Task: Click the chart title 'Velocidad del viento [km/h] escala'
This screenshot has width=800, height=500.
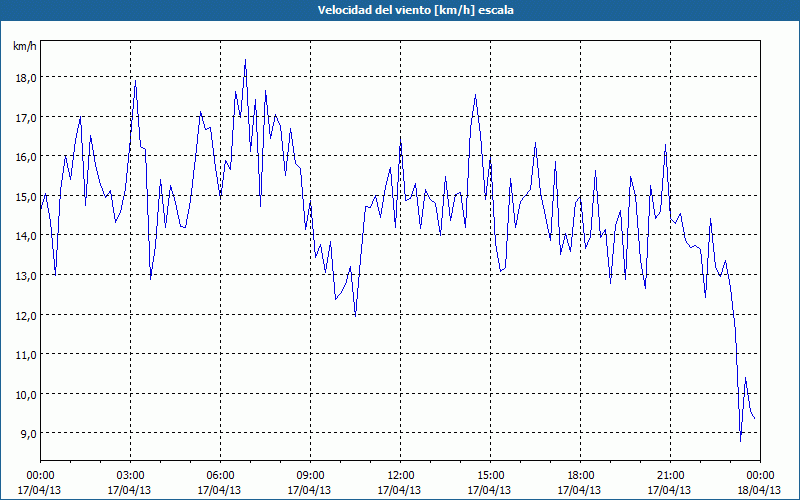Action: pyautogui.click(x=415, y=10)
